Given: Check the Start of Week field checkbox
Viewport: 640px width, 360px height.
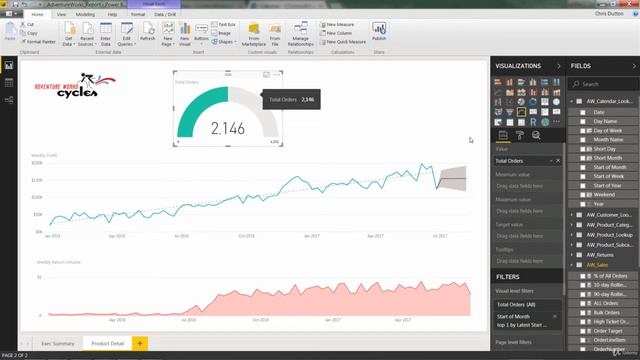Looking at the screenshot, I should 583,176.
